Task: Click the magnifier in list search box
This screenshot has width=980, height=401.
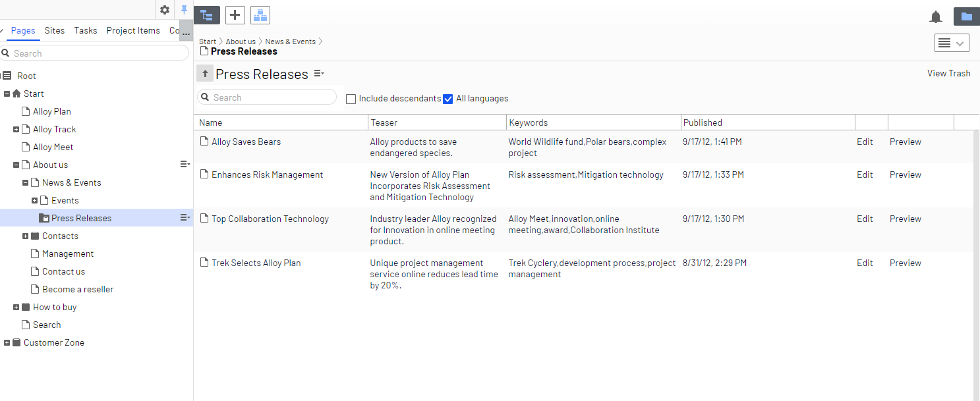Action: pos(205,97)
